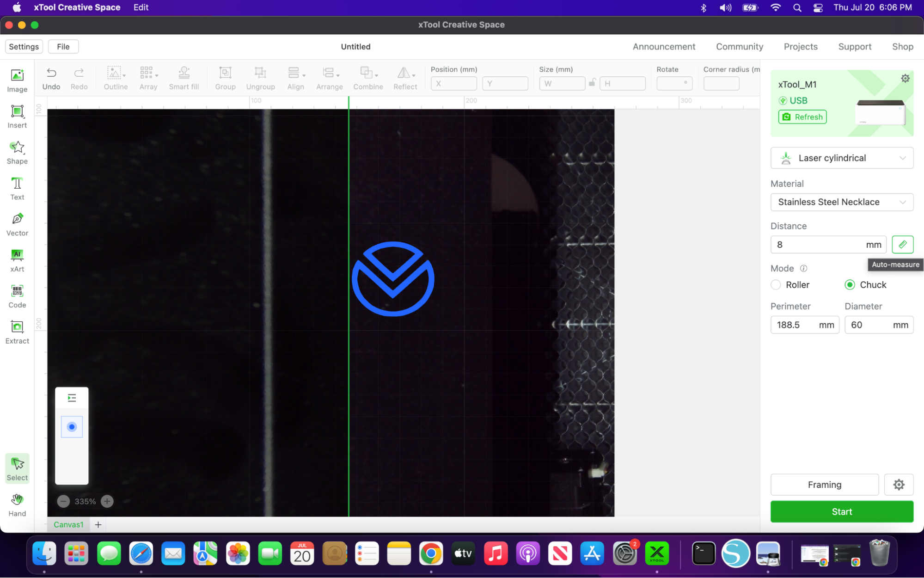
Task: Click the Extract tool
Action: point(17,332)
